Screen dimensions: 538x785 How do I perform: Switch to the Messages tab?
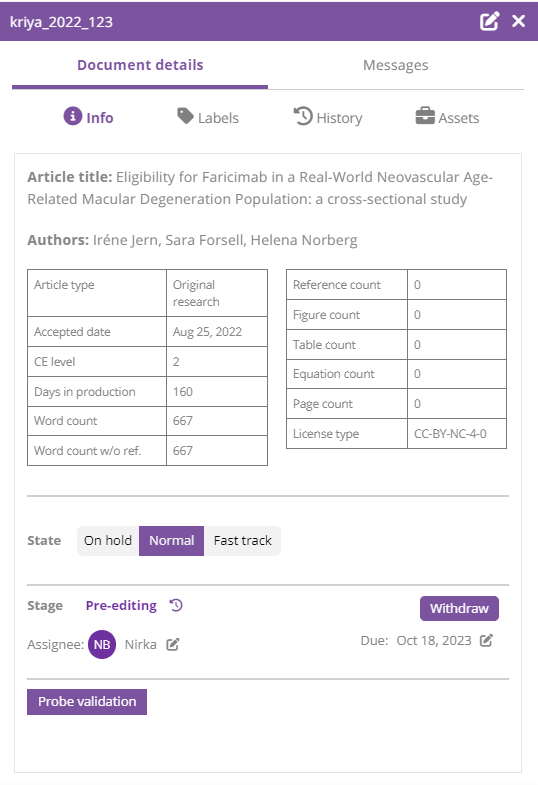point(396,65)
